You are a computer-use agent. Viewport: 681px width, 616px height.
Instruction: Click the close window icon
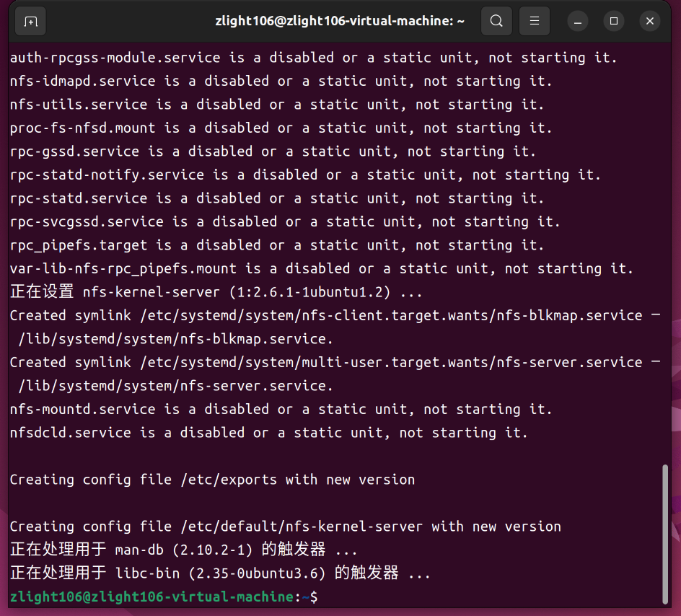click(649, 21)
